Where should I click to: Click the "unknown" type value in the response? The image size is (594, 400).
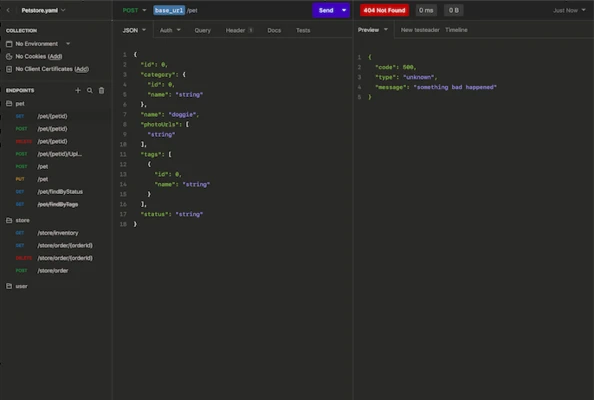pos(419,77)
